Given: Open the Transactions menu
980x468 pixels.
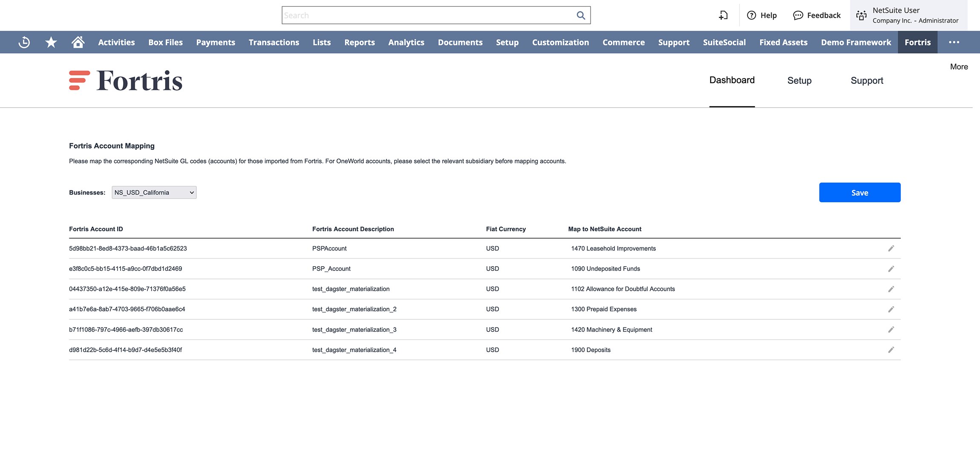Looking at the screenshot, I should (274, 42).
